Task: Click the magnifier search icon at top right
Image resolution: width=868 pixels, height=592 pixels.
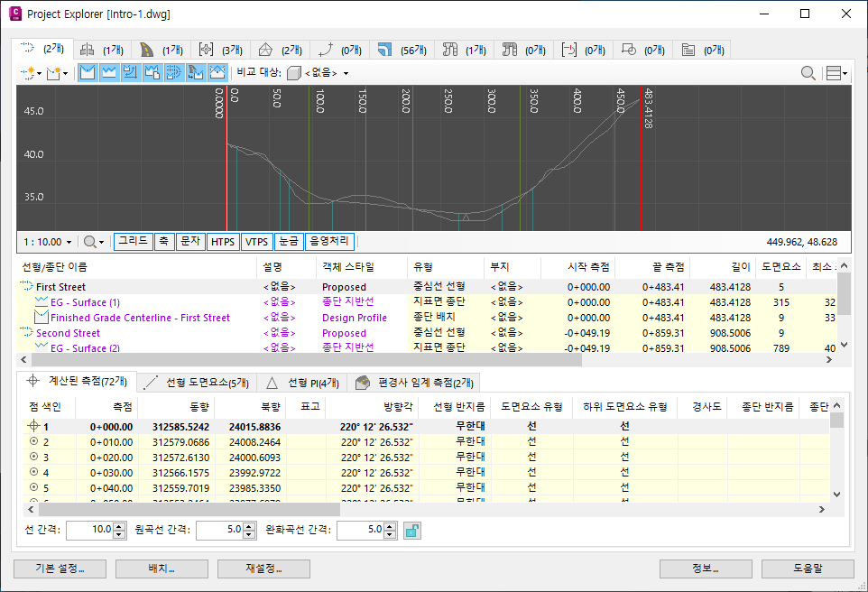Action: click(x=808, y=73)
